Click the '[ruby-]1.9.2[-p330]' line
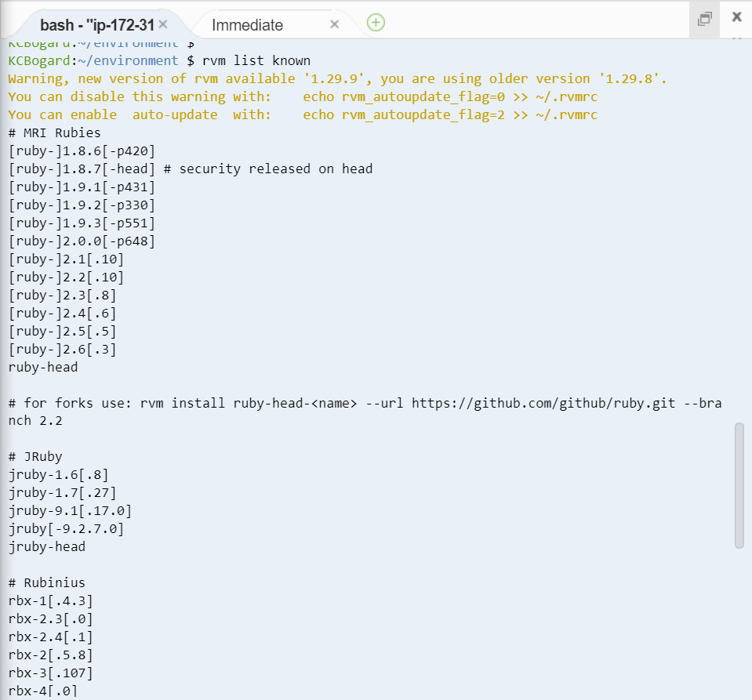752x700 pixels. pos(82,205)
